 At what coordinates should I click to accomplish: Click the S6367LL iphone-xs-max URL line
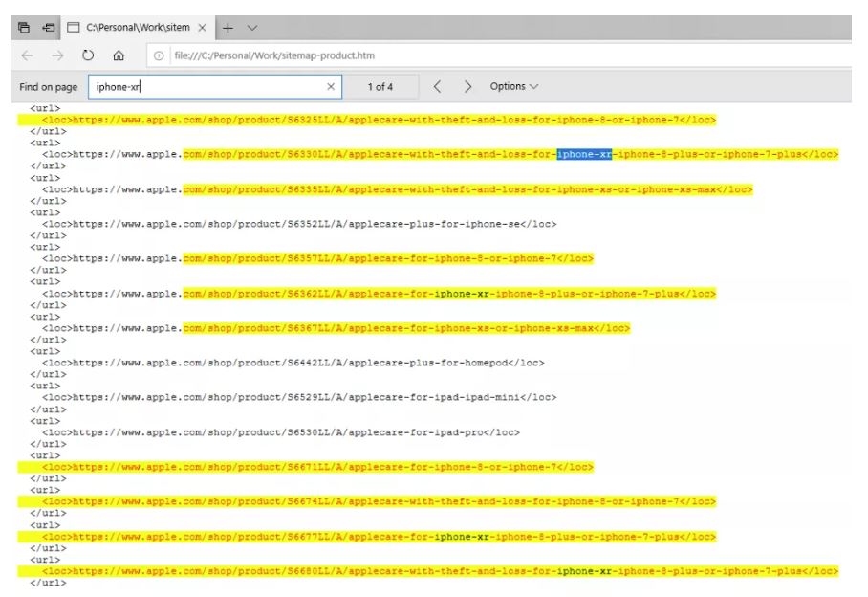(336, 328)
